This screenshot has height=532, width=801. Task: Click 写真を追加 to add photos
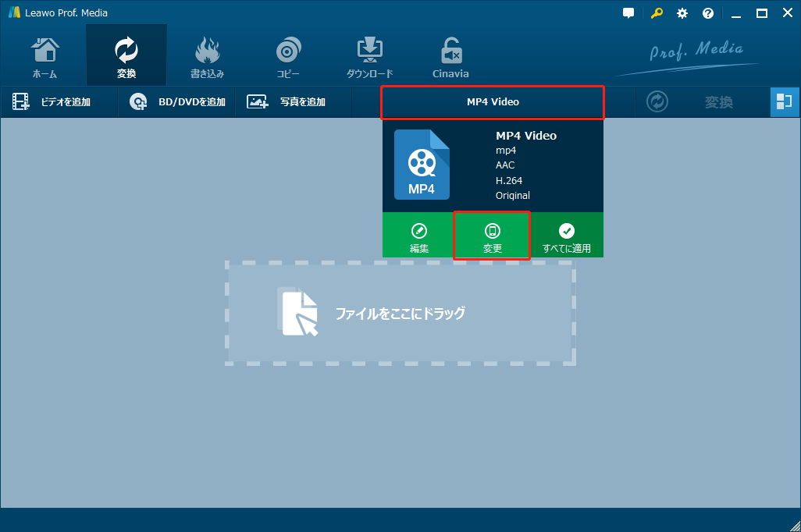(x=286, y=102)
